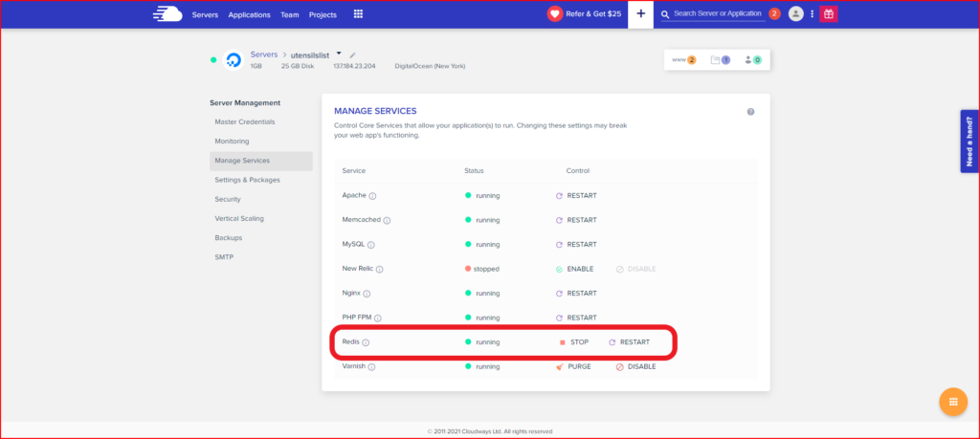Expand the utensilslist server dropdown arrow

tap(339, 54)
